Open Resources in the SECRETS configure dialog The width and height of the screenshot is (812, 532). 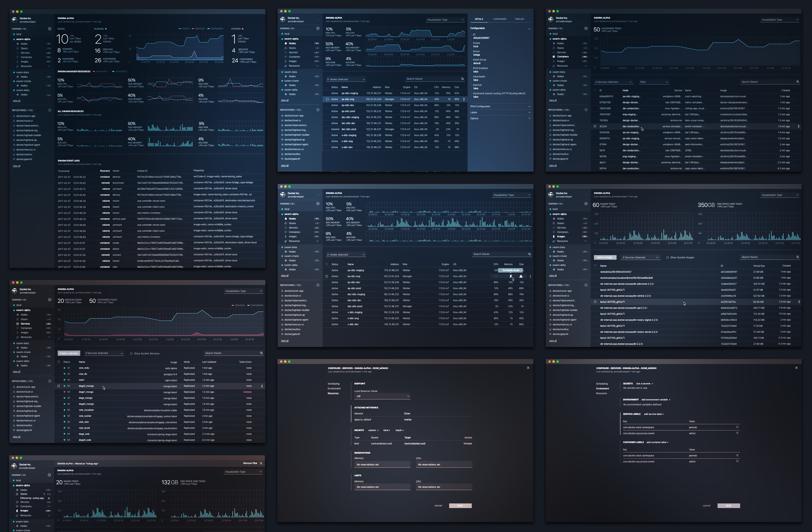[601, 393]
